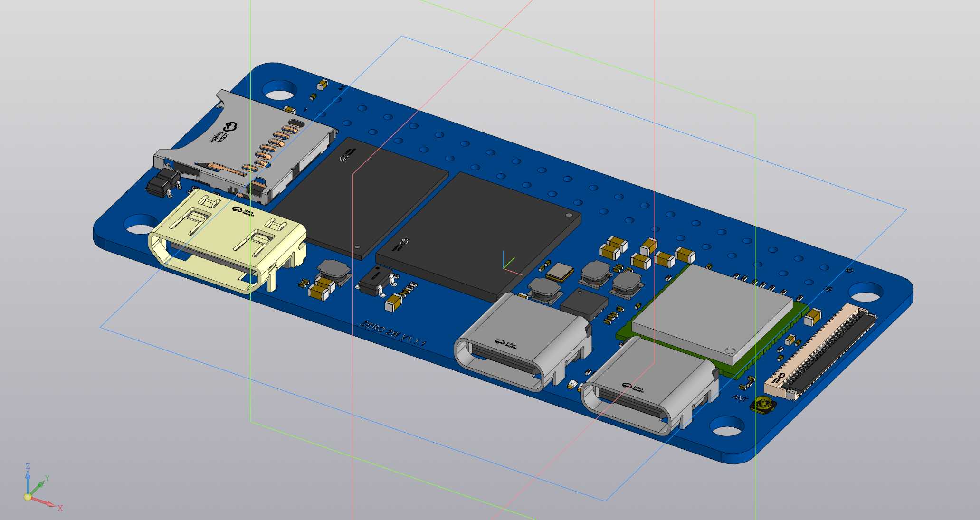Click the ANT silkscreen label

tap(740, 397)
